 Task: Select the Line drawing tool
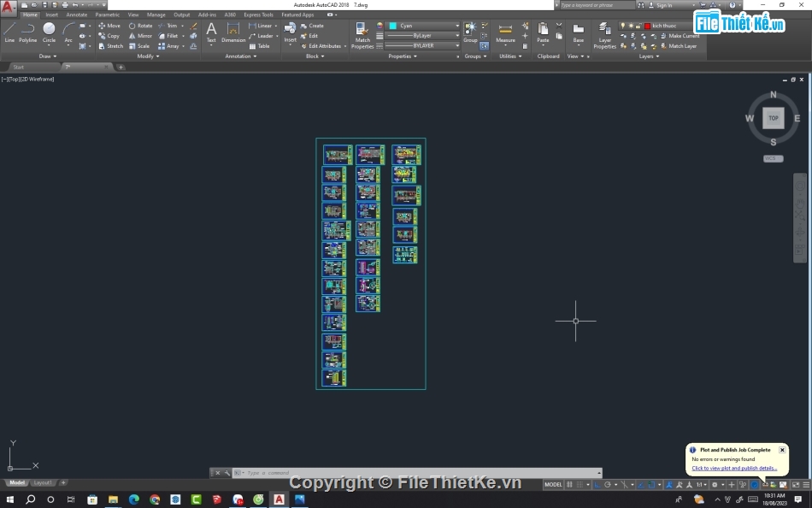tap(9, 32)
